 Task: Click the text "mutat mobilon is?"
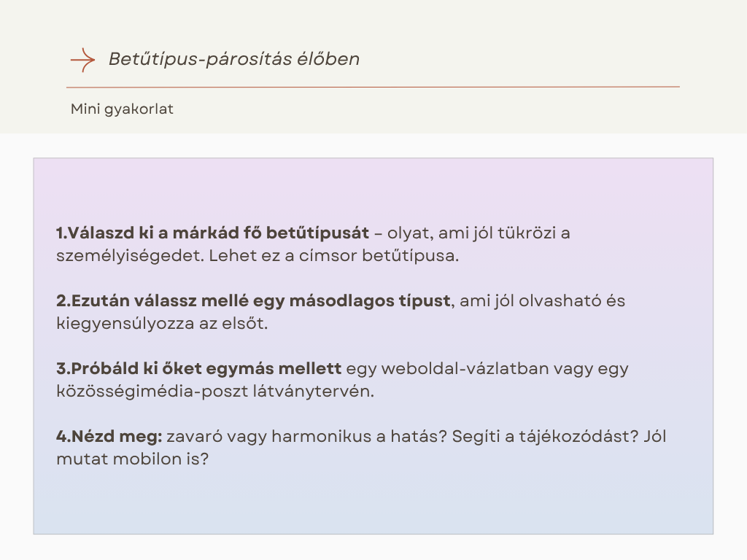[x=132, y=459]
